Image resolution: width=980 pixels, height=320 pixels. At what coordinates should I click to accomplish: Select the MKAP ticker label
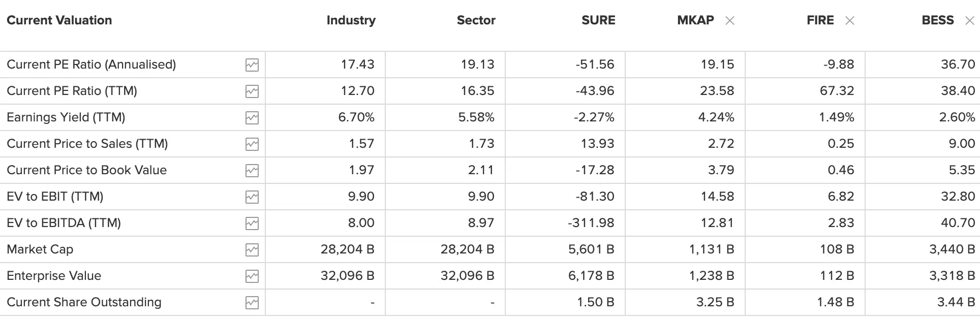695,20
